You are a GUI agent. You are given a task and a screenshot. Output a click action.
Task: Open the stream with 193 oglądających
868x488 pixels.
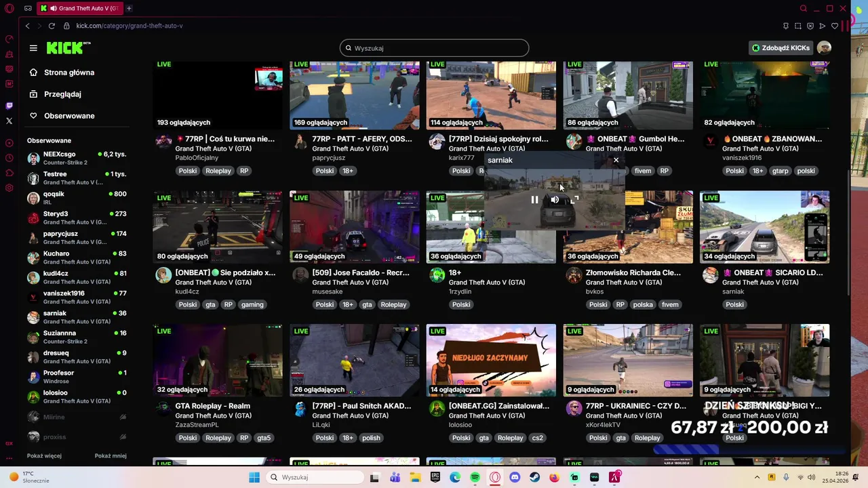[218, 96]
